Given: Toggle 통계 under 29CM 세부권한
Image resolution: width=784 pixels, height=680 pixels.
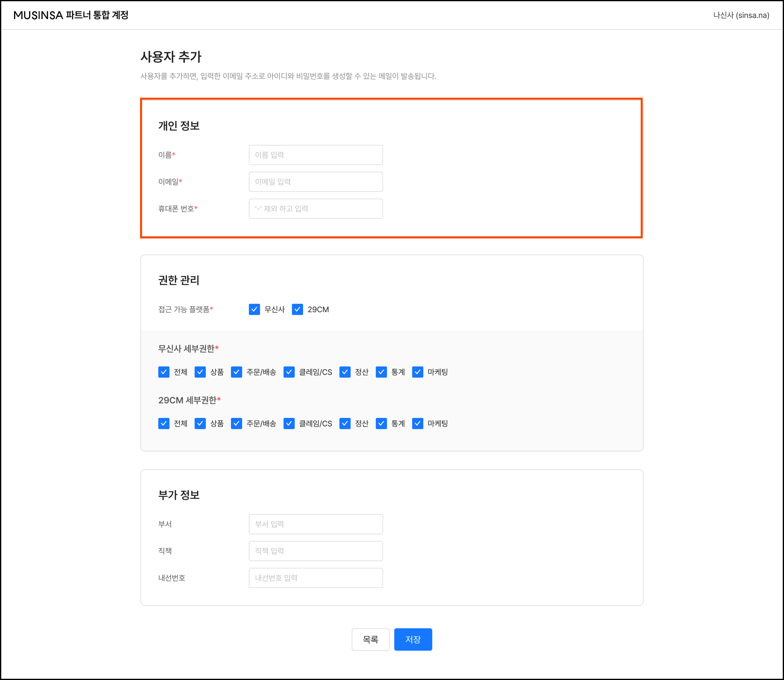Looking at the screenshot, I should 381,423.
